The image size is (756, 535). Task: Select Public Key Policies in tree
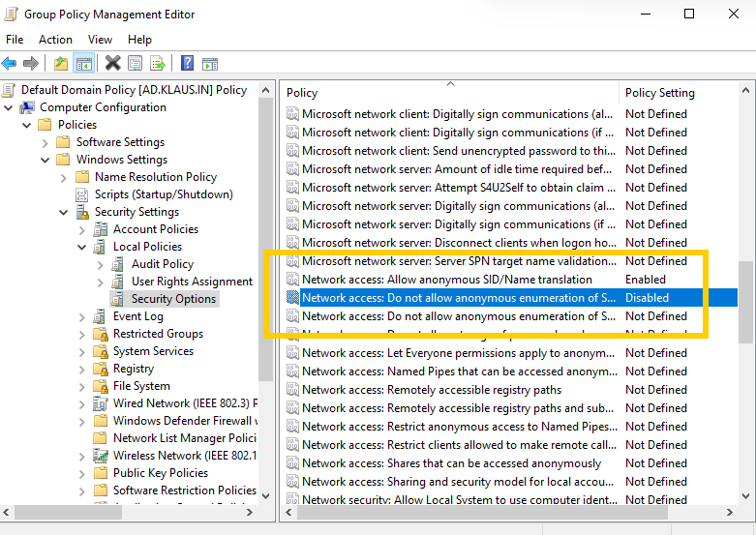[x=161, y=473]
